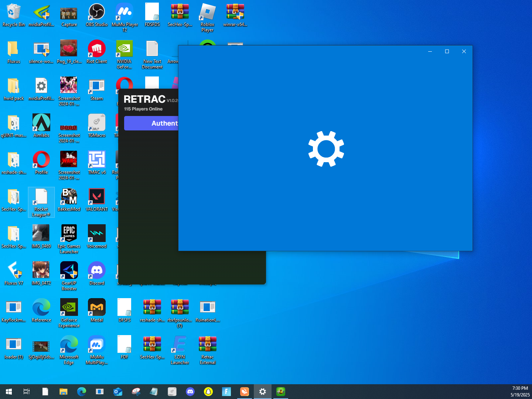
Task: Select the Riot Client desktop shortcut
Action: click(96, 52)
